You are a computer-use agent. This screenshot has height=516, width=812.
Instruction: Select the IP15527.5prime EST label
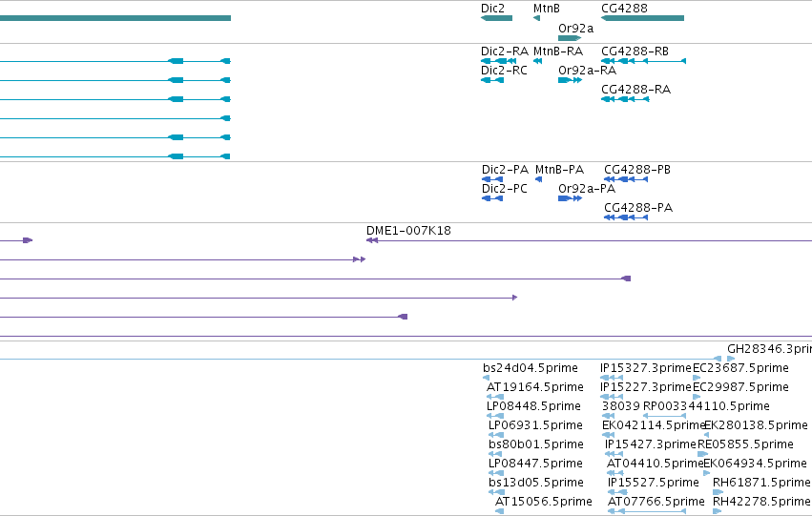(653, 483)
